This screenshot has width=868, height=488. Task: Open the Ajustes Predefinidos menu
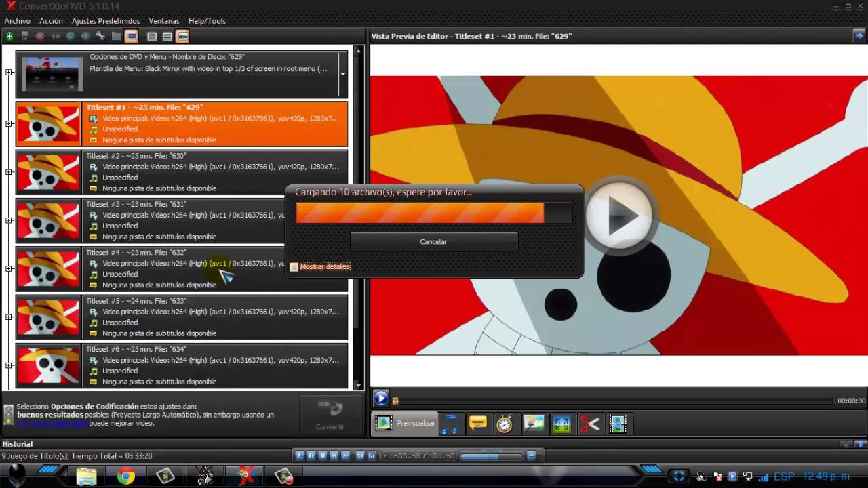click(106, 21)
